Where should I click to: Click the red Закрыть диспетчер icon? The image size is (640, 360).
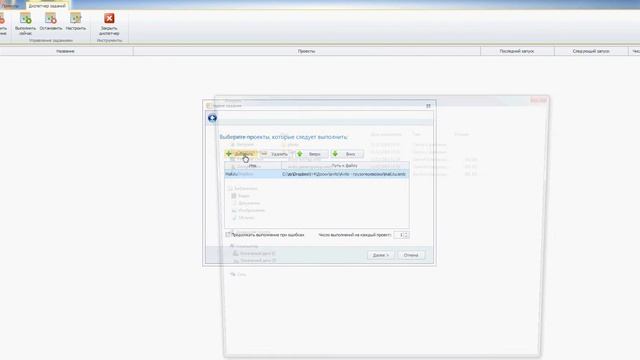(x=109, y=23)
